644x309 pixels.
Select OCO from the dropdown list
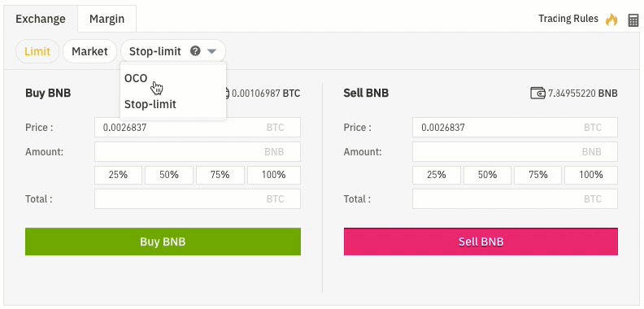coord(136,78)
